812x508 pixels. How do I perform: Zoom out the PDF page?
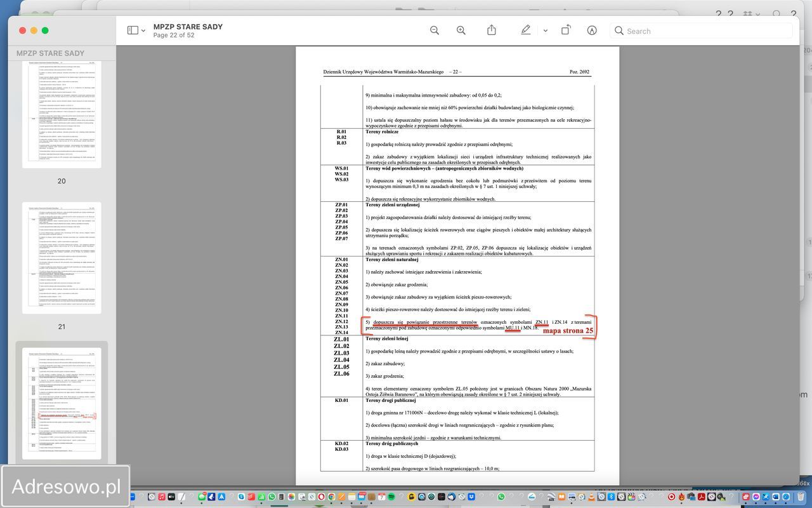pos(435,30)
